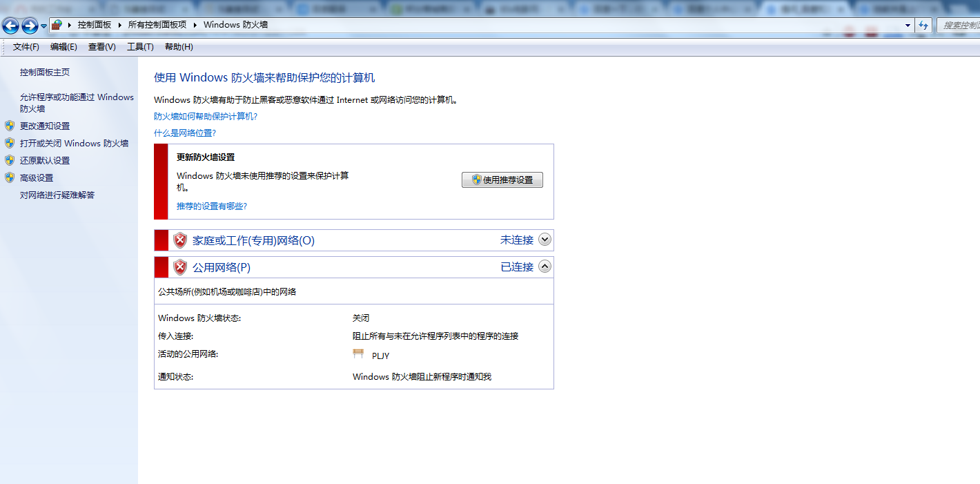Click the 传入连接: label
The height and width of the screenshot is (484, 980).
tap(175, 336)
